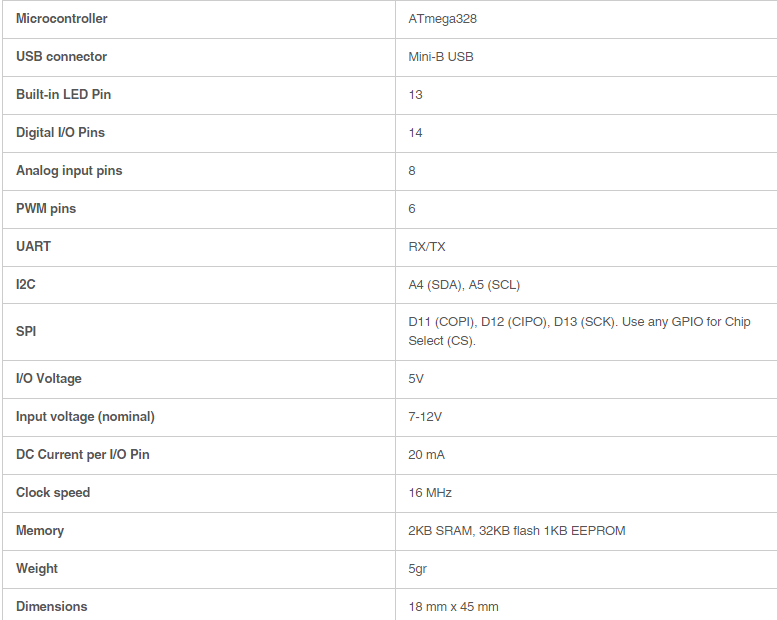Select the Digital I/O Pins label
Screen dimensions: 777x620
pos(60,133)
